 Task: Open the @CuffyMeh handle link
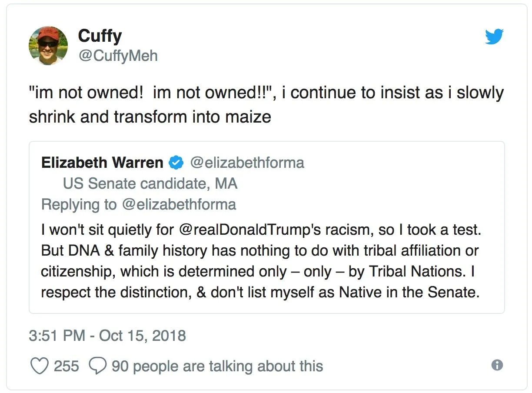(117, 56)
